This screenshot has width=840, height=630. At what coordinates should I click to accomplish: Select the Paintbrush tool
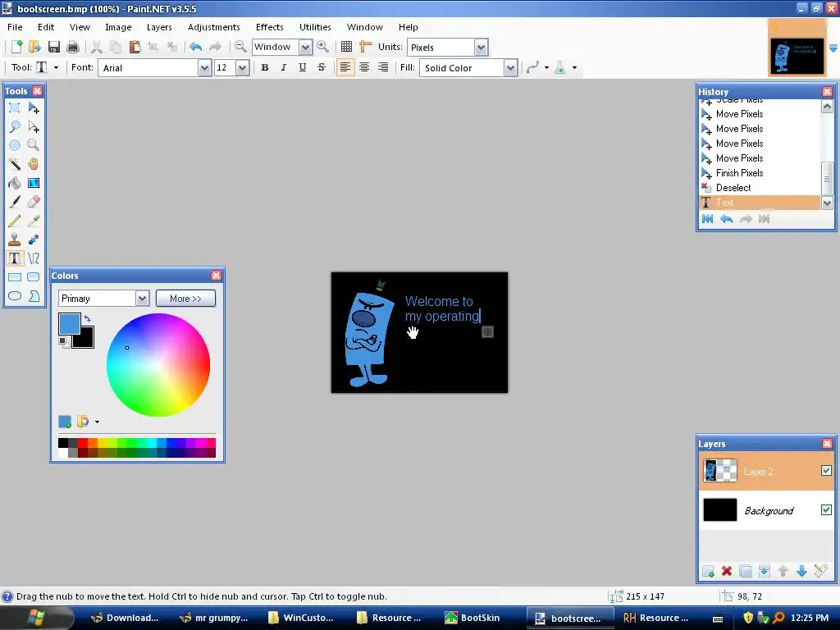tap(15, 202)
